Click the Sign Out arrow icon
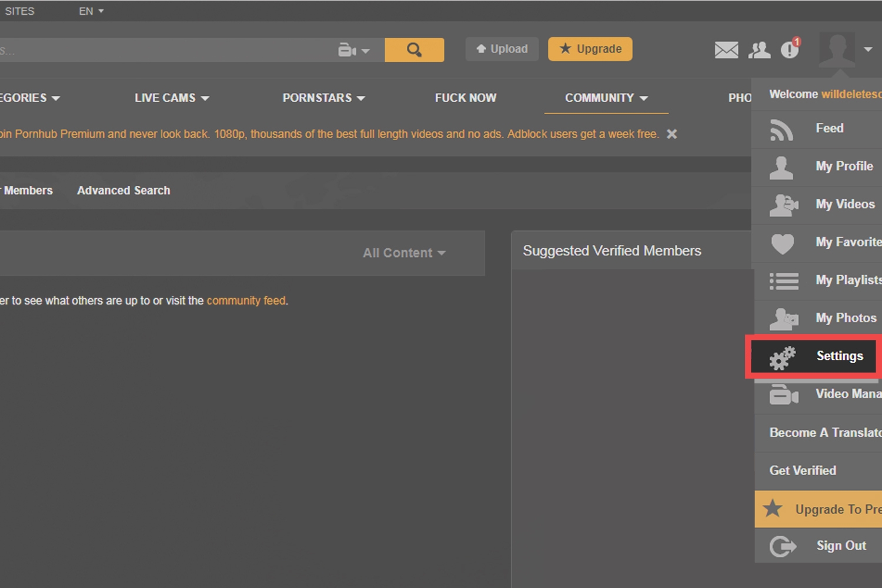This screenshot has width=882, height=588. (x=783, y=546)
